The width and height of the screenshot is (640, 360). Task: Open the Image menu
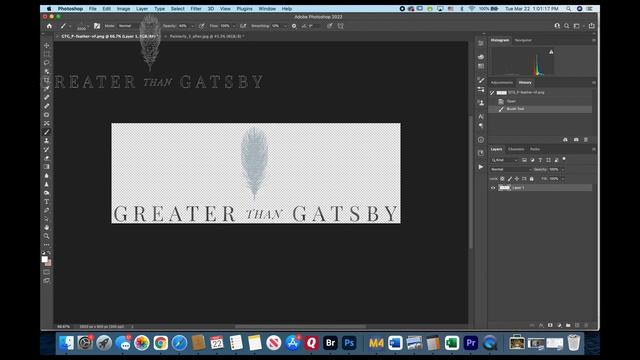(x=123, y=9)
